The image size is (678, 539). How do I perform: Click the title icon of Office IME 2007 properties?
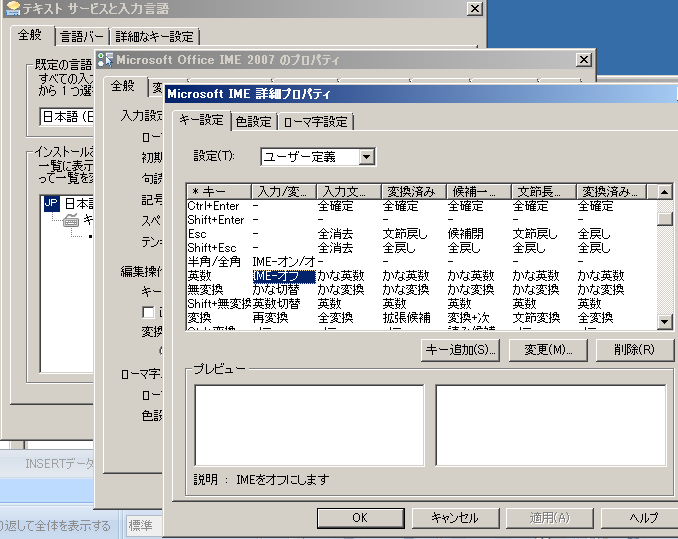106,60
